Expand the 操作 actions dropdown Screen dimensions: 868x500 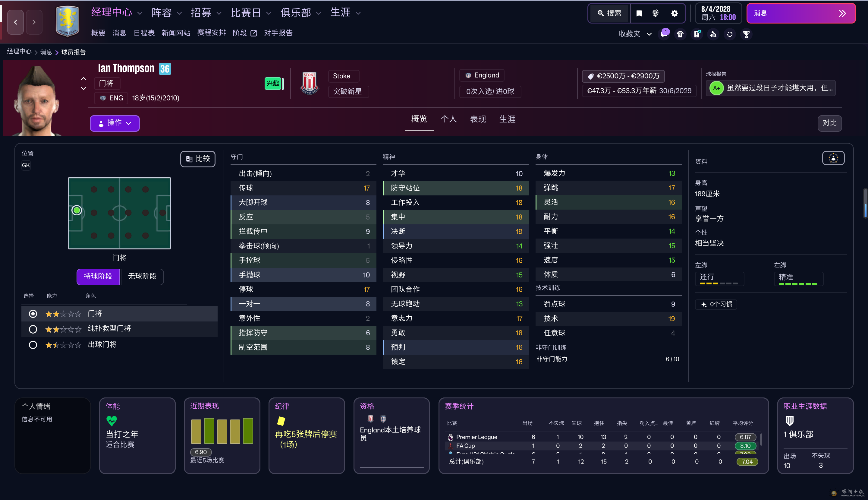pyautogui.click(x=115, y=123)
